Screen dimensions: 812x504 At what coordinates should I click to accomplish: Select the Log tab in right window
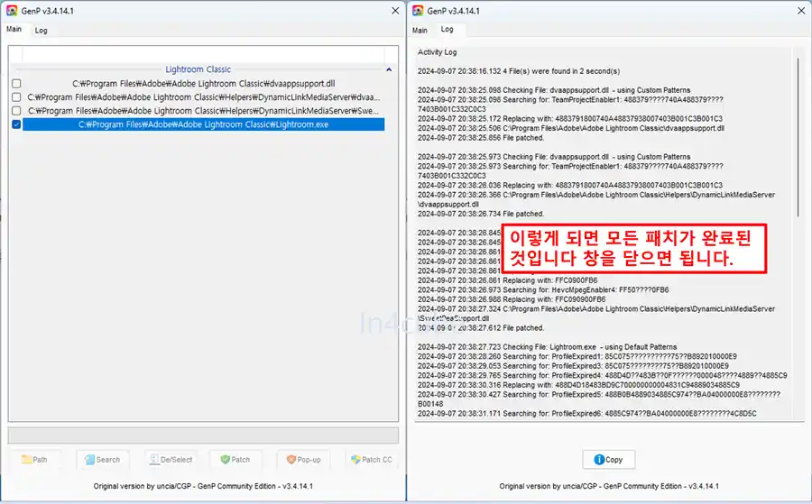(x=447, y=30)
